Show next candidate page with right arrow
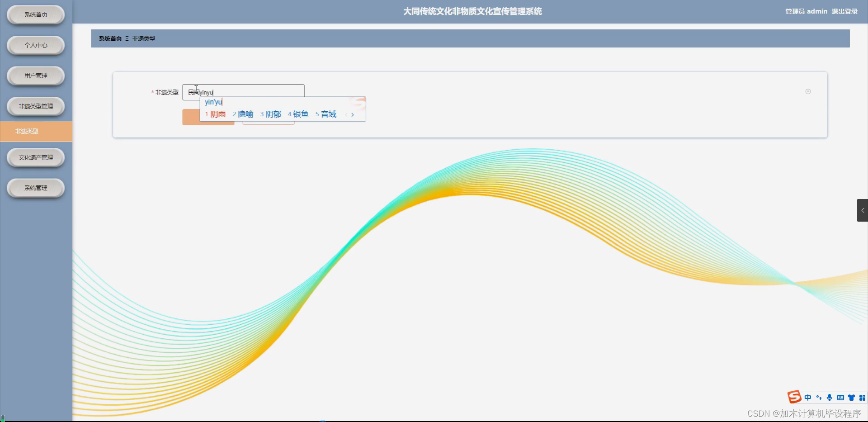868x422 pixels. (x=352, y=115)
